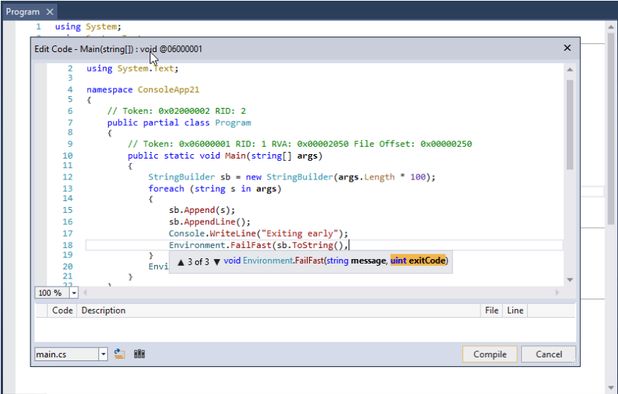Click 'Console.WriteLine' on line 17
Viewport: 618px width, 394px height.
click(x=213, y=234)
